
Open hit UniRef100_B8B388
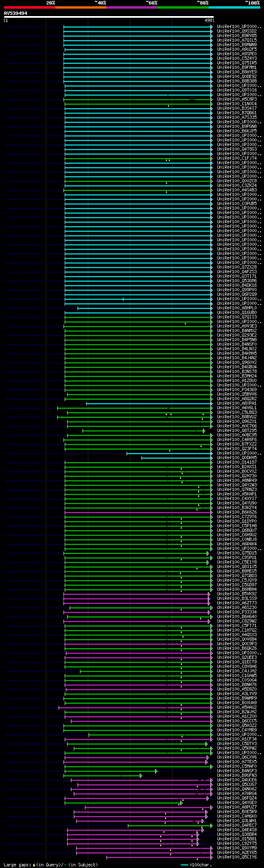237,81
